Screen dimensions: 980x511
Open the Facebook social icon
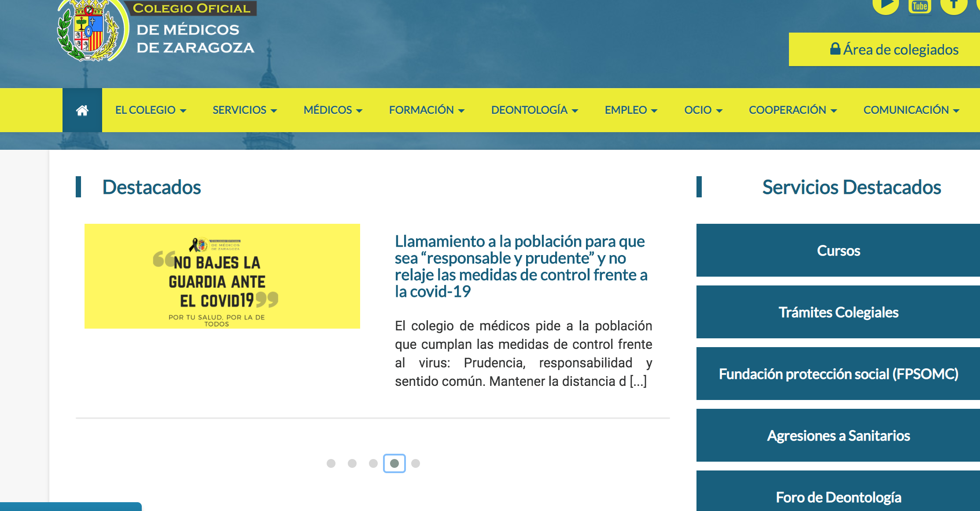(x=953, y=5)
